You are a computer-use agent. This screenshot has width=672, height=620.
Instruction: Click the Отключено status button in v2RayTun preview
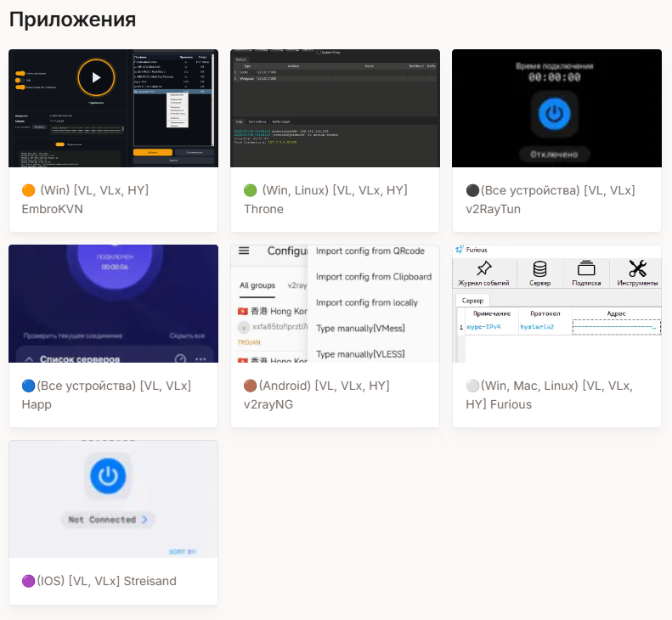coord(556,155)
